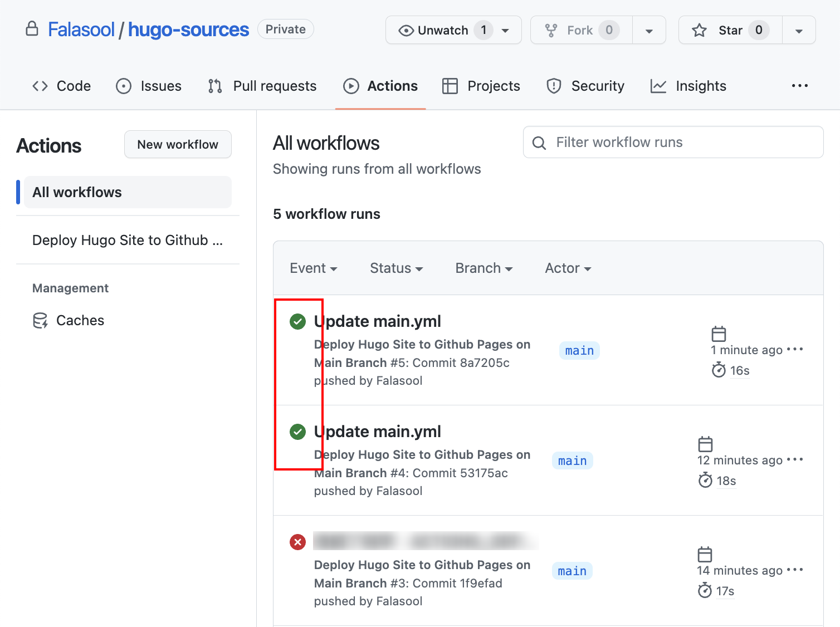Image resolution: width=840 pixels, height=627 pixels.
Task: Click the success check icon for run #4
Action: [x=298, y=432]
